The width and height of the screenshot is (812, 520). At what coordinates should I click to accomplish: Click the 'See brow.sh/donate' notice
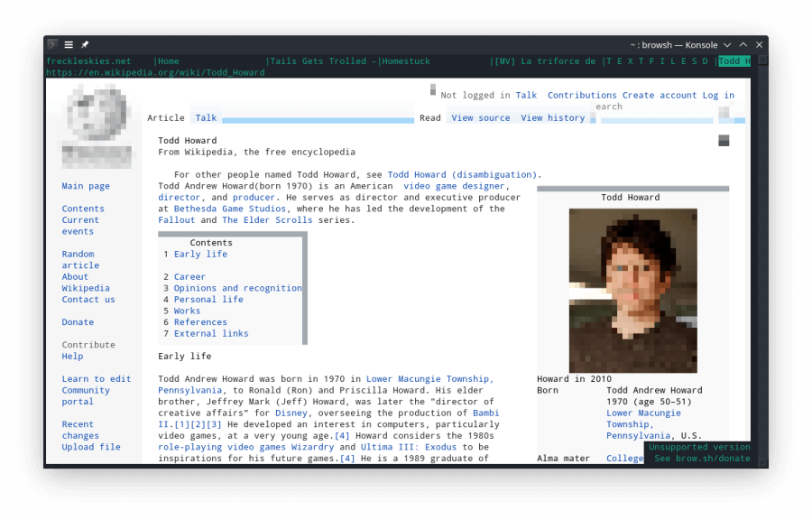[702, 459]
